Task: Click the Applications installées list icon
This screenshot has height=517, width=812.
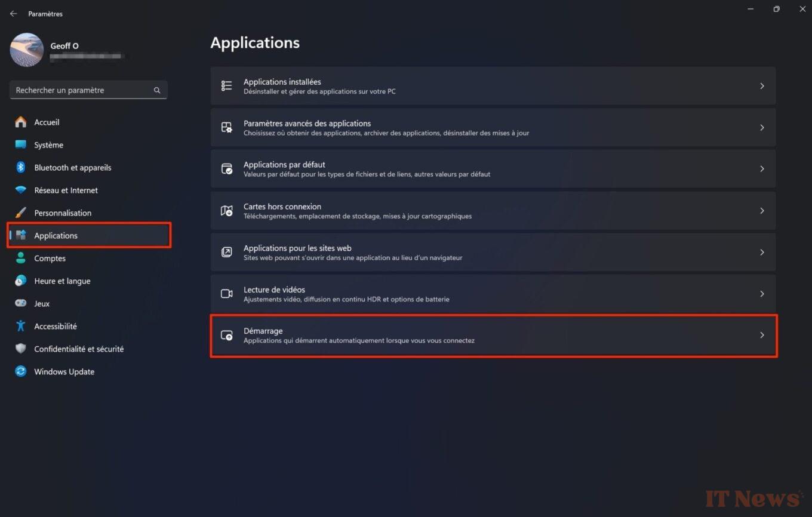Action: [226, 85]
